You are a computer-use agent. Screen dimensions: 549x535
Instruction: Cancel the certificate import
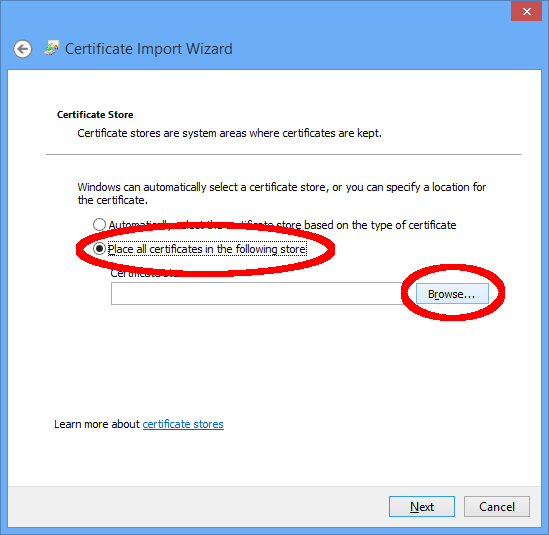(x=497, y=506)
